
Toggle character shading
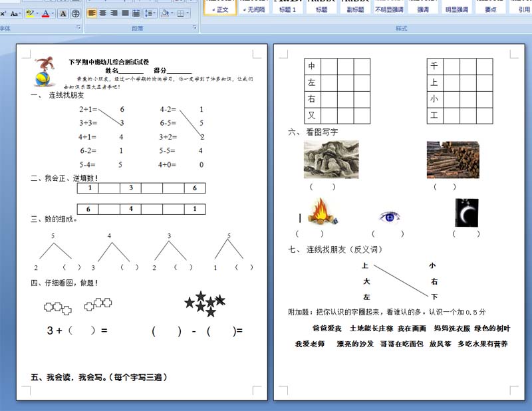tap(63, 13)
